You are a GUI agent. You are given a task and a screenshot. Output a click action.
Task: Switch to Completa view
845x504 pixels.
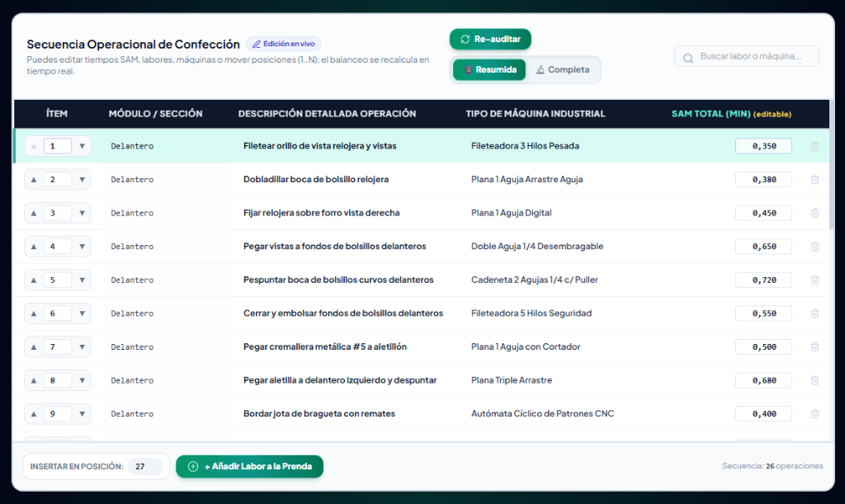click(x=562, y=69)
